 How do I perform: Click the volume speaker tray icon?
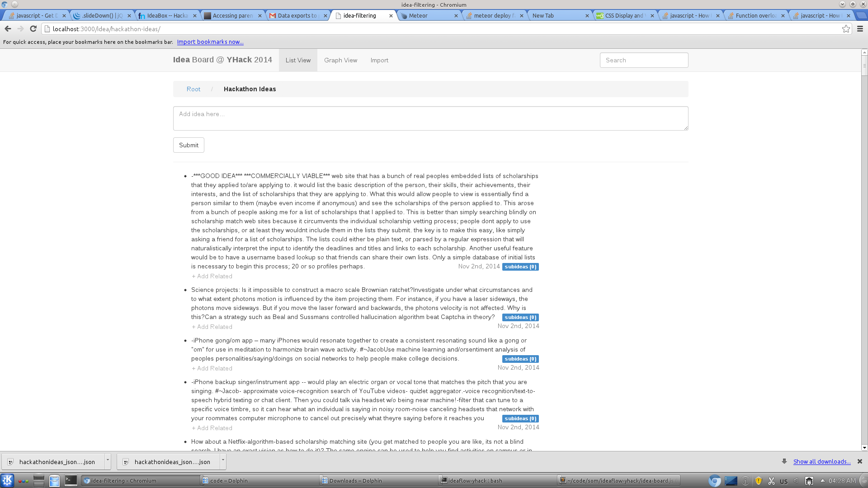point(796,481)
